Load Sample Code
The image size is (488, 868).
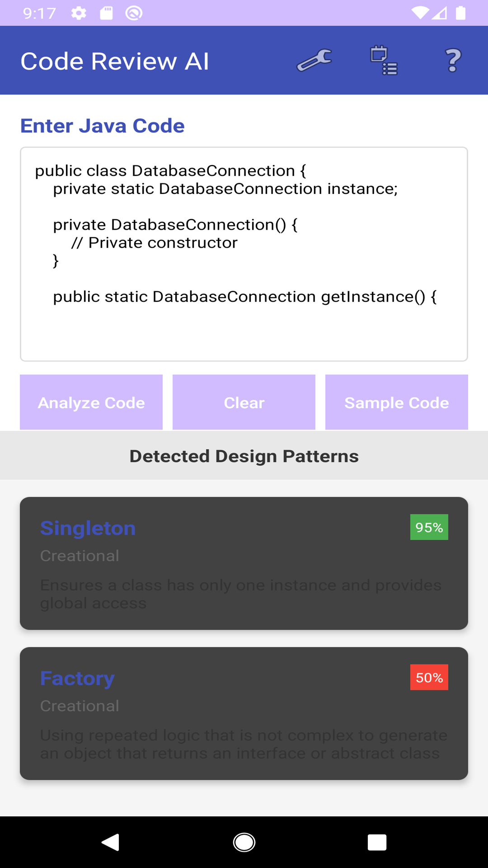point(396,402)
